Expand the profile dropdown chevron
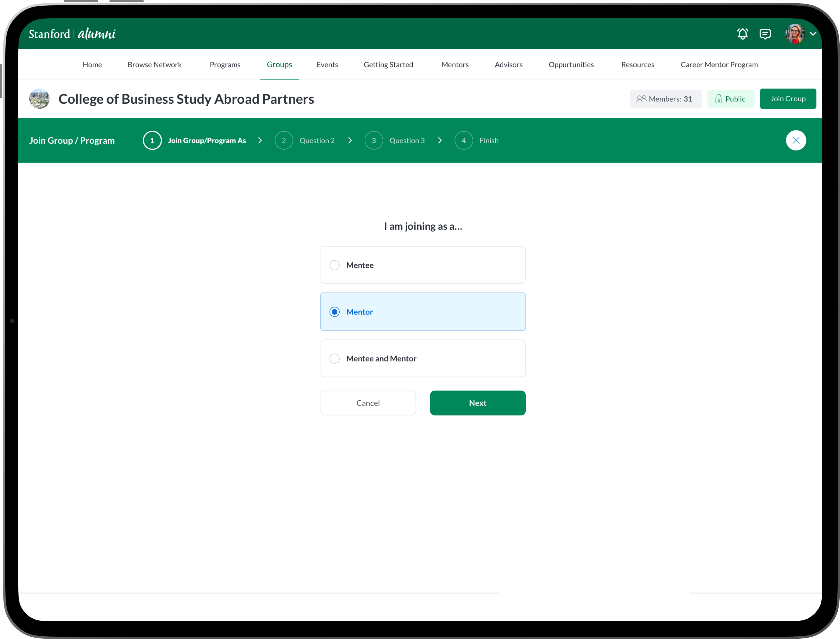840x639 pixels. pyautogui.click(x=813, y=34)
